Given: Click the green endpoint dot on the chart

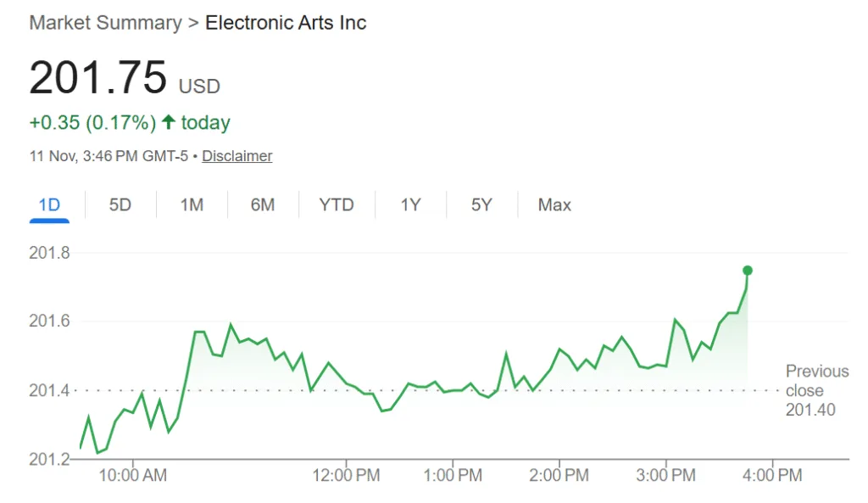Looking at the screenshot, I should click(747, 270).
